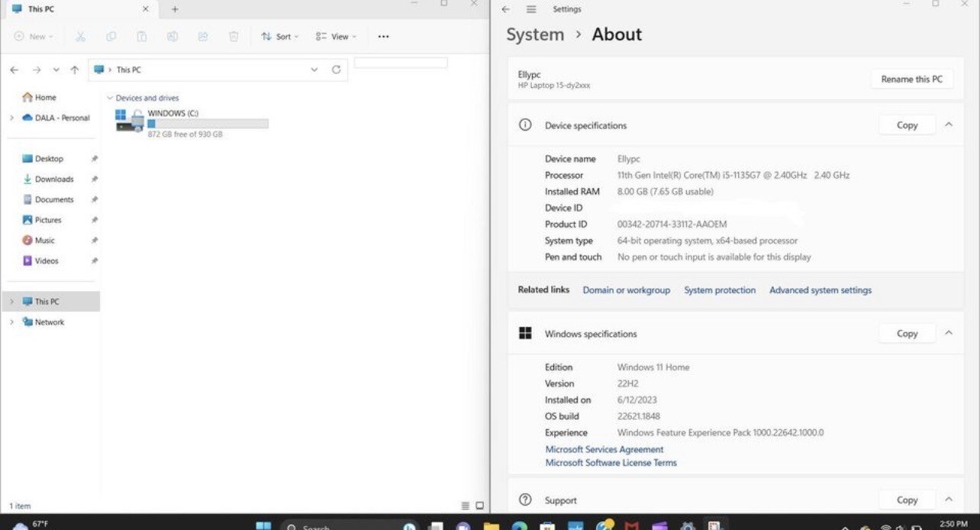Open the See more ellipsis menu
The image size is (980, 530).
click(383, 36)
